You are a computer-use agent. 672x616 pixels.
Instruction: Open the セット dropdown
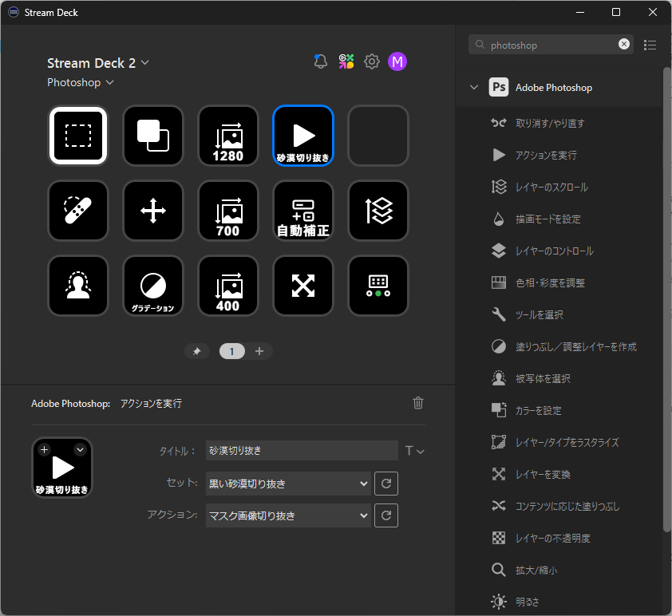point(287,484)
